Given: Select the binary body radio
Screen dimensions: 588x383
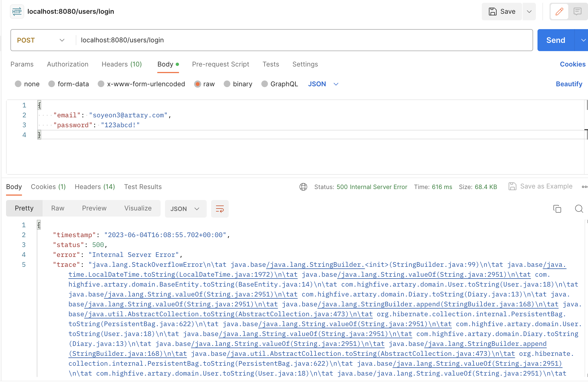Looking at the screenshot, I should tap(227, 84).
